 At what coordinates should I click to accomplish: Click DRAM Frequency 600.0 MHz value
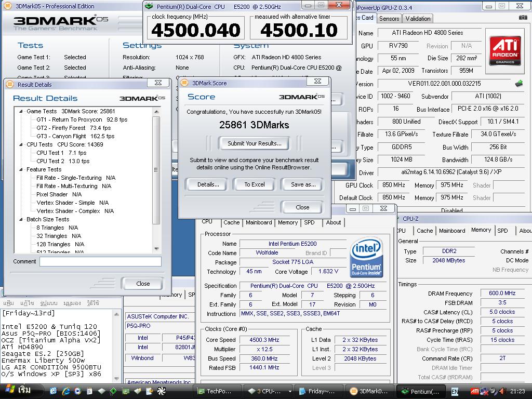coord(502,293)
